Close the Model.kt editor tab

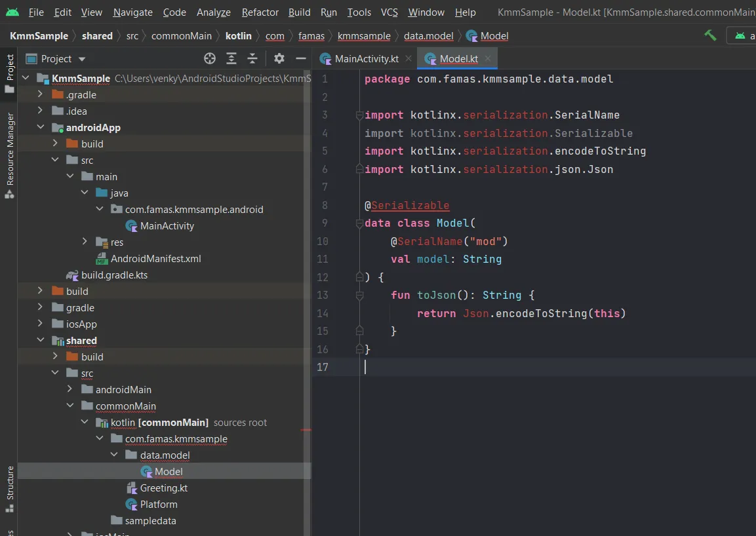[488, 58]
